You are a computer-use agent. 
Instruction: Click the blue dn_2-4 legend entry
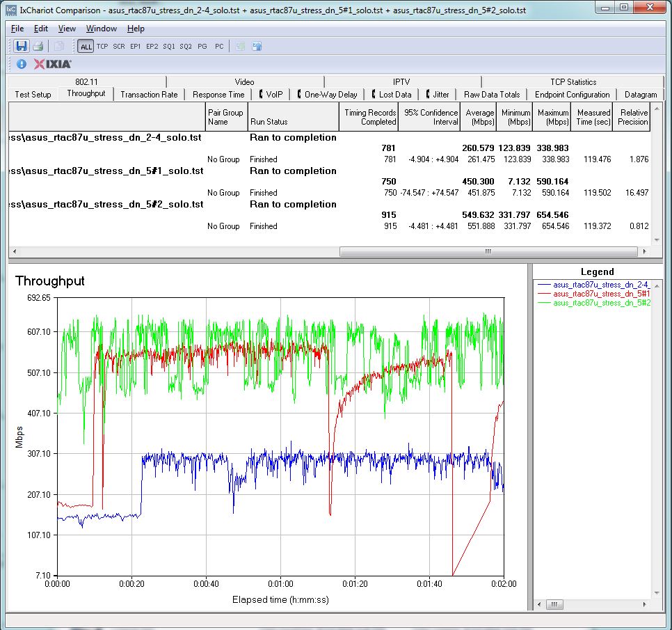coord(594,284)
